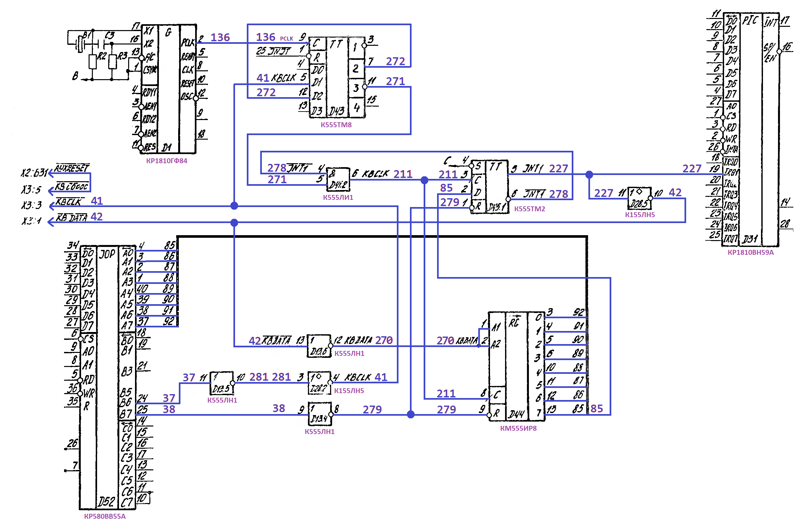Click the КР580ВВ55А label below D52
Image resolution: width=812 pixels, height=522 pixels.
tap(105, 516)
